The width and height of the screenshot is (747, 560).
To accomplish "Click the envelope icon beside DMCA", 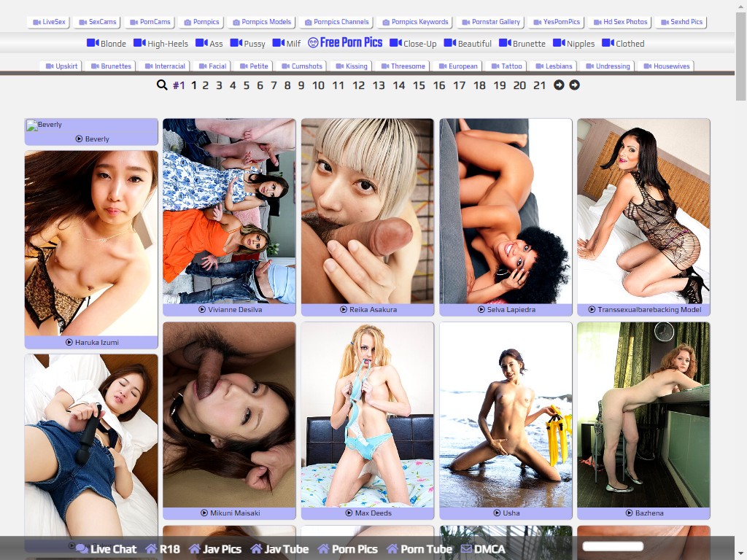I will click(x=465, y=549).
